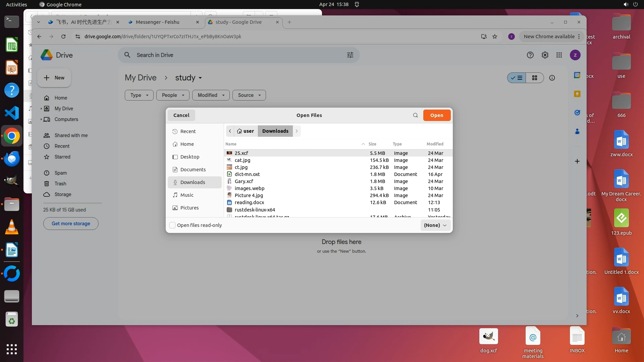Switch to Messenger - Feishu tab
This screenshot has height=362, width=644.
158,22
